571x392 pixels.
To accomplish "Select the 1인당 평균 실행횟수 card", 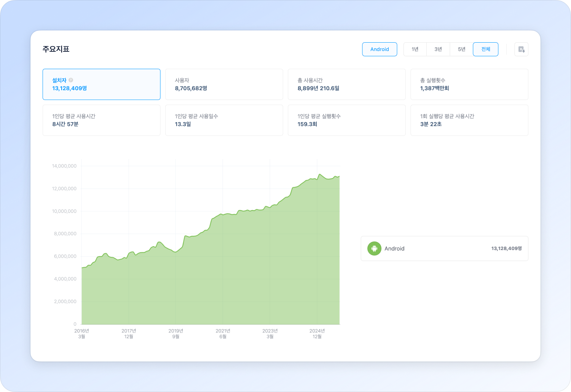I will click(x=346, y=120).
